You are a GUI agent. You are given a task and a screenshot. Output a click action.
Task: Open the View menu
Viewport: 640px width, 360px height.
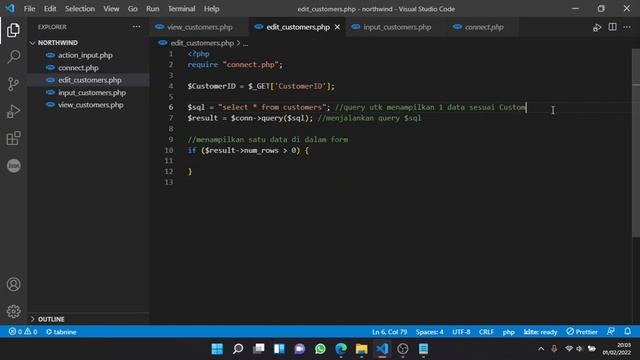[111, 9]
